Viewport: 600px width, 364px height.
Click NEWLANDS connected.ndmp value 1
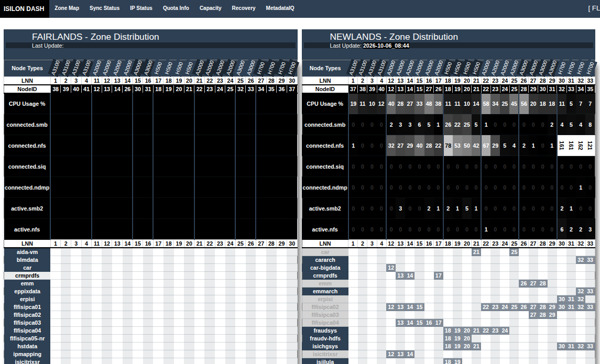coord(581,187)
